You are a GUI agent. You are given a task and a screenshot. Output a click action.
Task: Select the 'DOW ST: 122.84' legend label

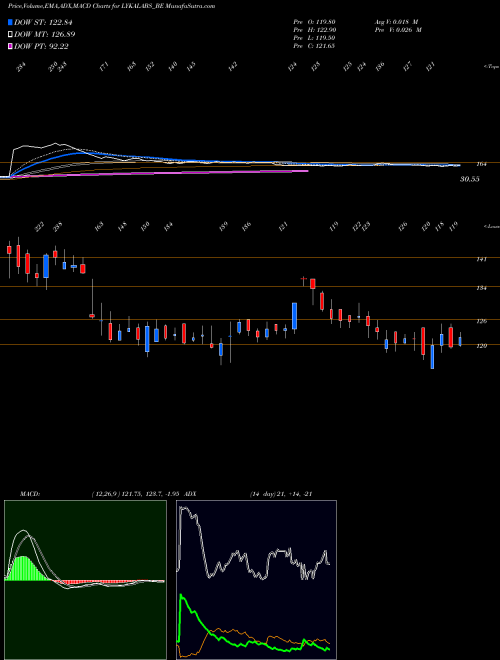pyautogui.click(x=43, y=22)
